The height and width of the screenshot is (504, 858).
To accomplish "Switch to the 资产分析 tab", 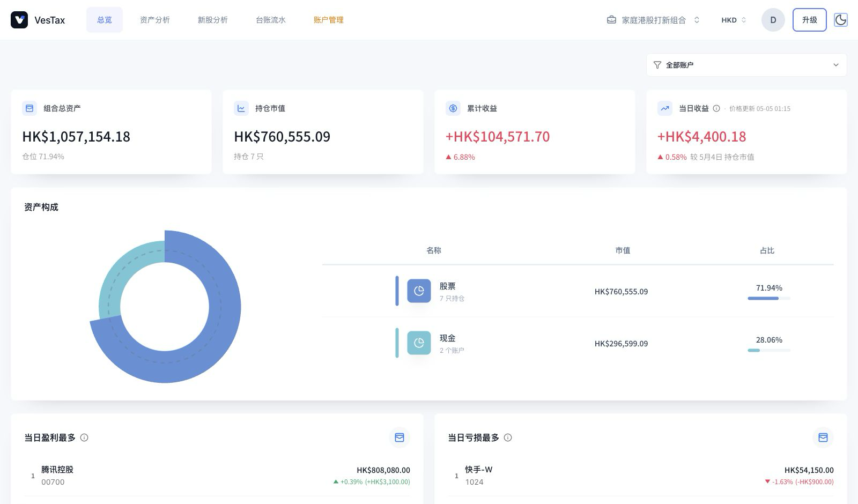I will [x=155, y=20].
